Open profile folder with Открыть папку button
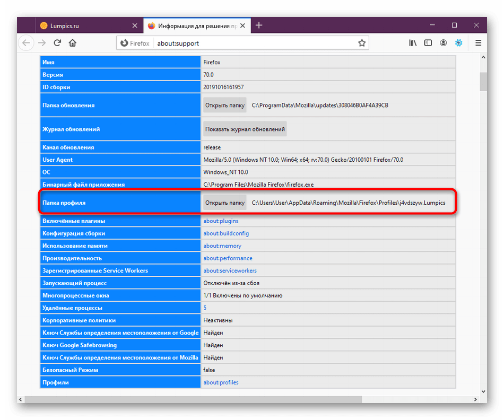Screen dimensions: 504x420 [225, 203]
